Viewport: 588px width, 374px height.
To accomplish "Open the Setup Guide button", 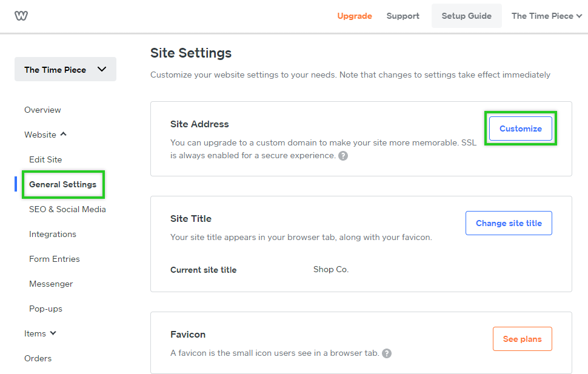I will pyautogui.click(x=466, y=16).
